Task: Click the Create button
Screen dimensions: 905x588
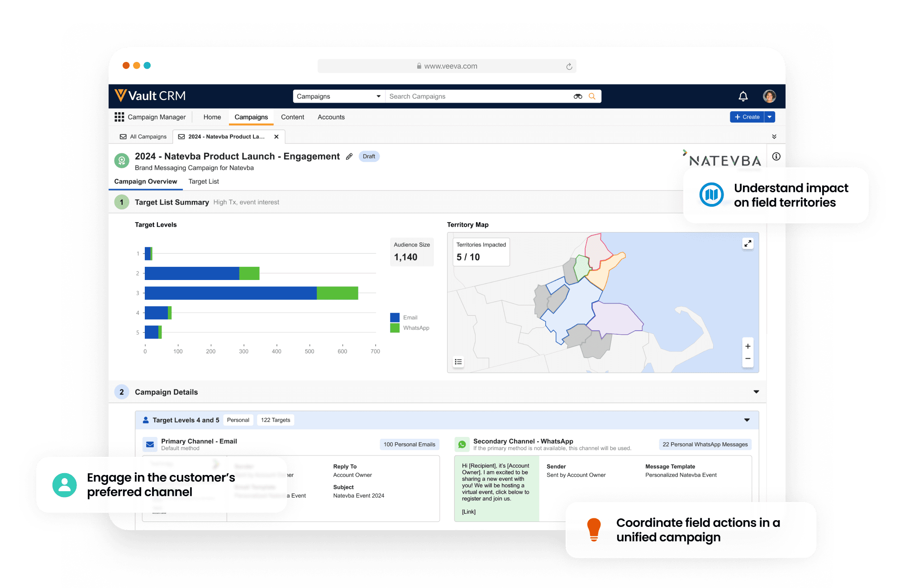Action: 746,117
